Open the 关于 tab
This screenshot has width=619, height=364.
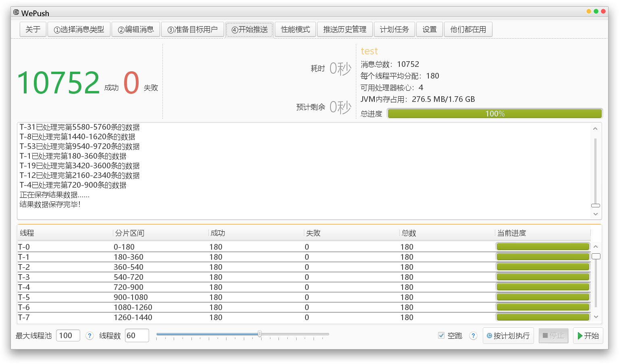[33, 29]
